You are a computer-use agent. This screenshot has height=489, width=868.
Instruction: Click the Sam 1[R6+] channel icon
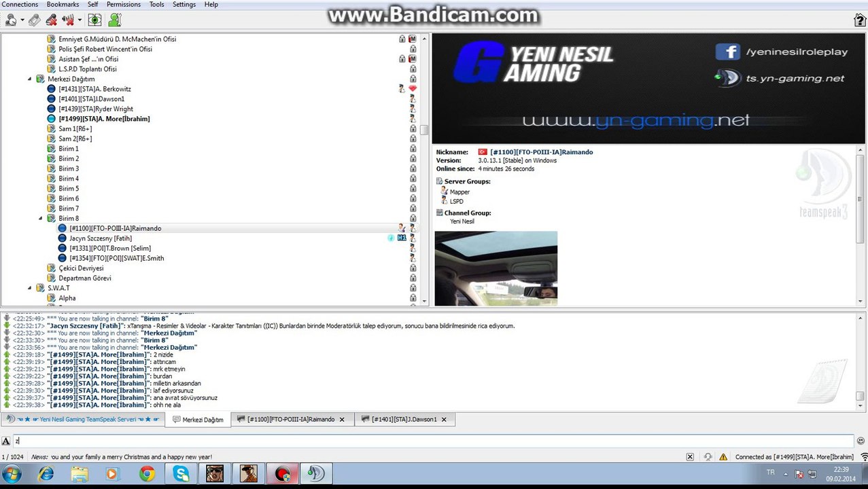pos(51,128)
